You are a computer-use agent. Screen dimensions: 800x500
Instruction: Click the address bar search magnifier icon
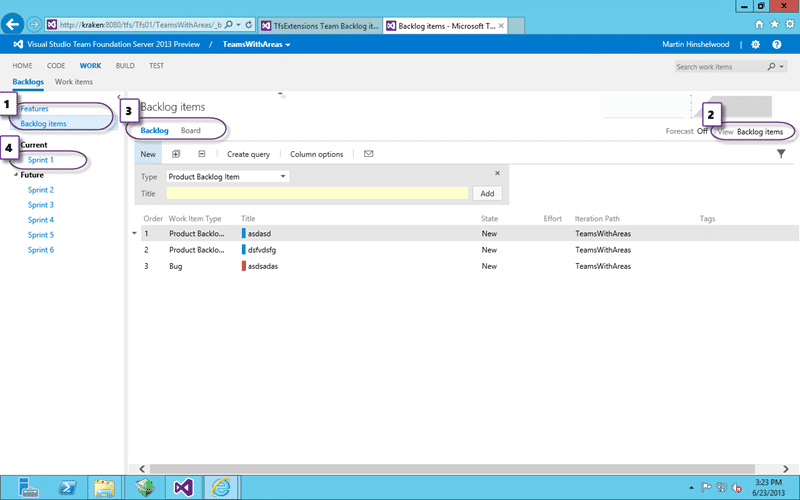[229, 24]
